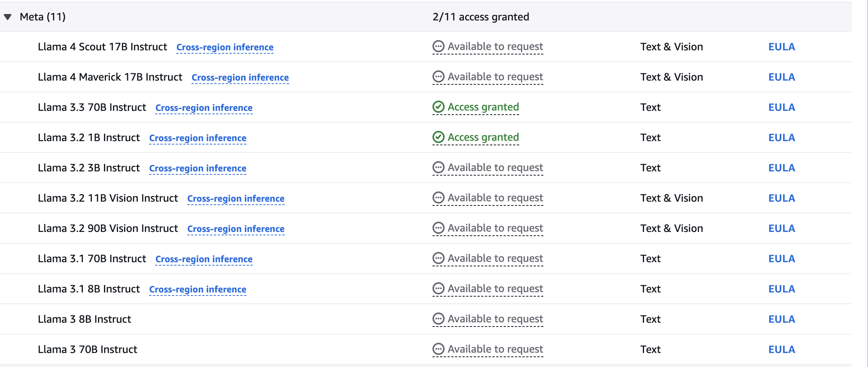
Task: Click status icon for Llama 3.2 3B Instruct
Action: point(438,168)
